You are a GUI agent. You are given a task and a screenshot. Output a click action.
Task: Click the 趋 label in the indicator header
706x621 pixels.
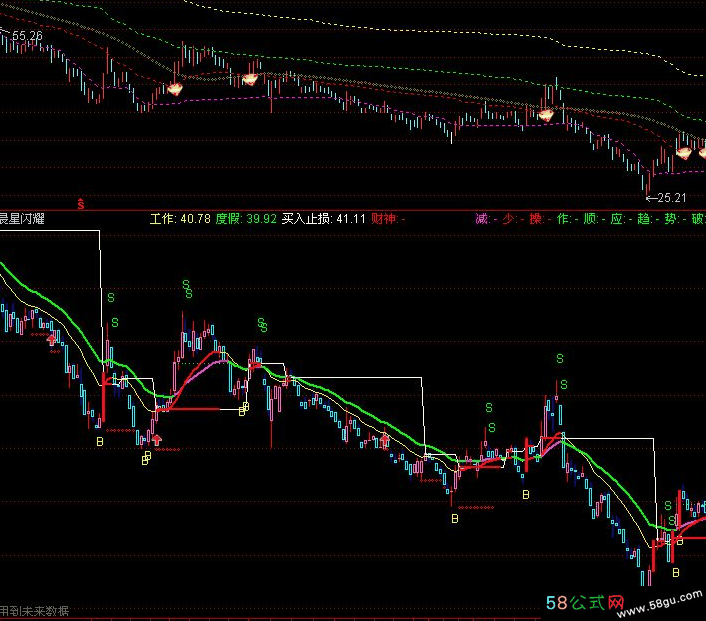click(643, 218)
